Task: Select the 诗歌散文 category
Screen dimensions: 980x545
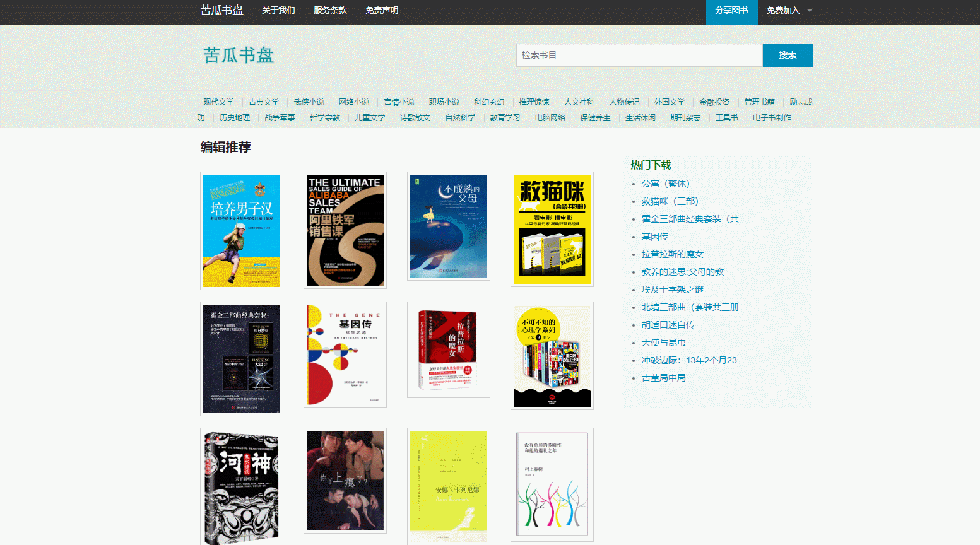Action: coord(415,118)
